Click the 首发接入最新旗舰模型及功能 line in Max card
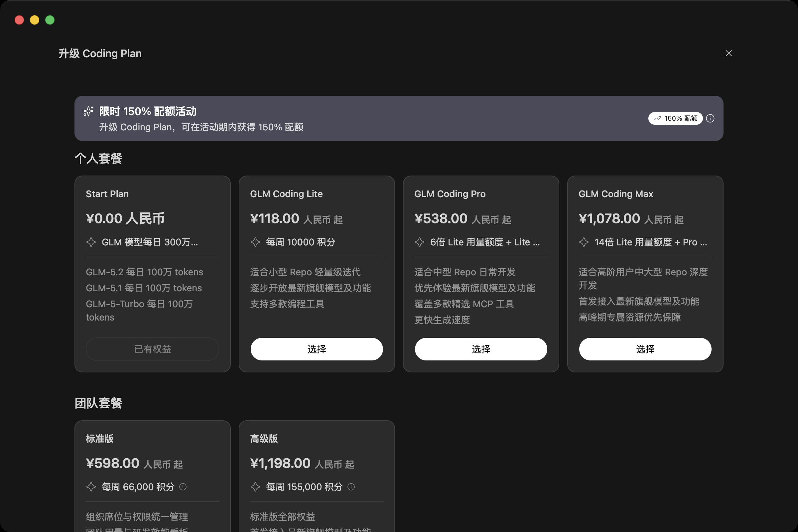798x532 pixels. click(x=639, y=301)
